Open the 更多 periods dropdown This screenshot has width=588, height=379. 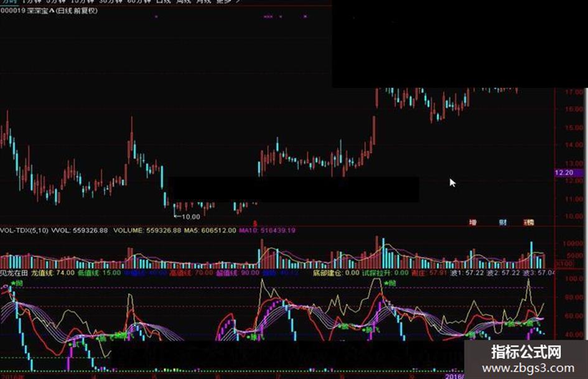click(227, 1)
